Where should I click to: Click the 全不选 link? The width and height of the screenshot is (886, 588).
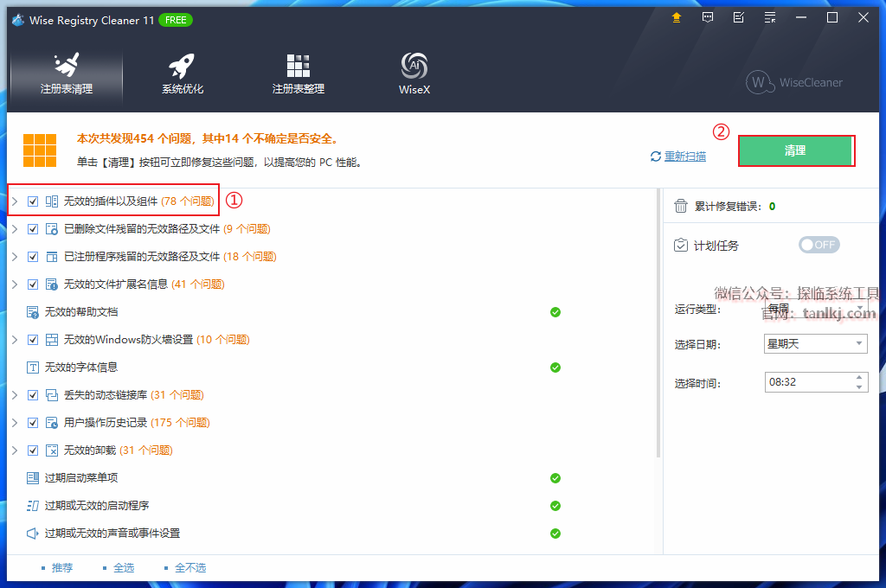click(x=190, y=567)
